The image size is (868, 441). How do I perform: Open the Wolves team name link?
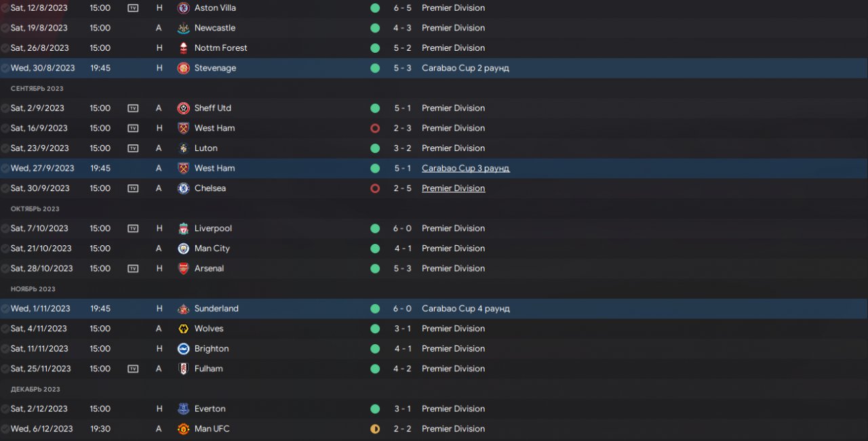(209, 329)
